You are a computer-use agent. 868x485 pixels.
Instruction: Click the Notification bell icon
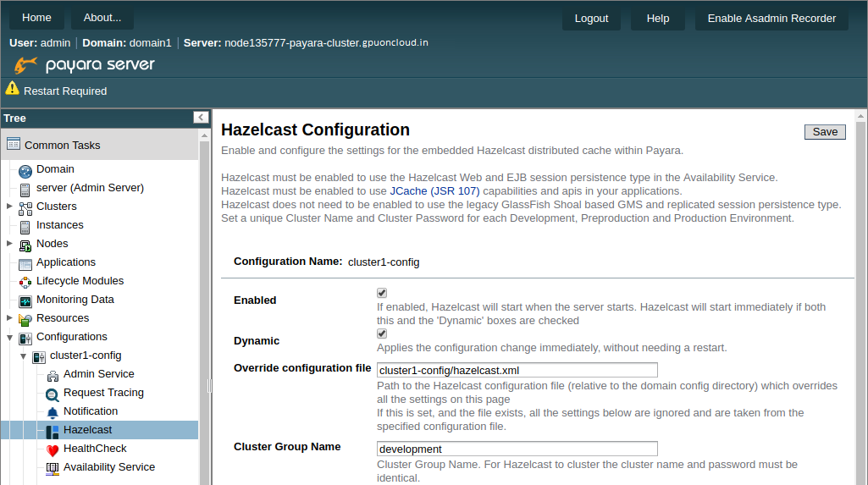pyautogui.click(x=53, y=412)
